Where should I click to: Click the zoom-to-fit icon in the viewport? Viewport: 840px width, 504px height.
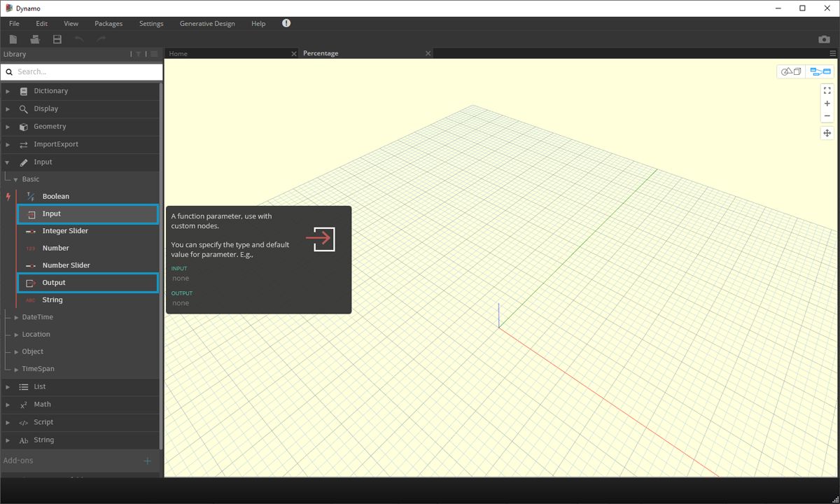point(827,90)
